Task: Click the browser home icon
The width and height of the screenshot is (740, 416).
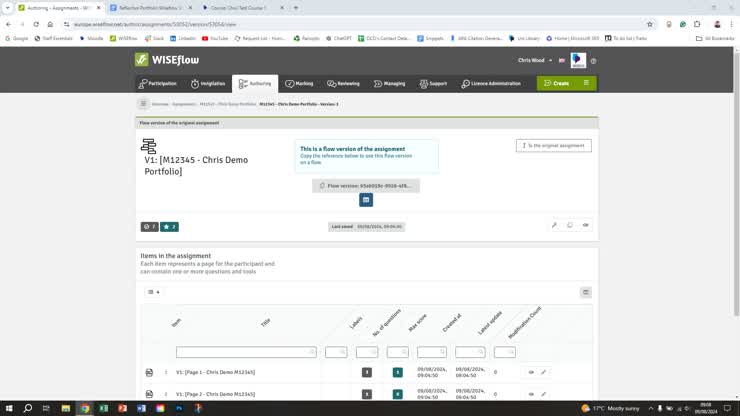Action: [50, 25]
